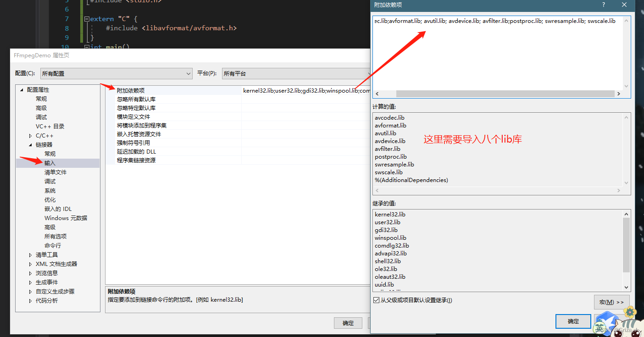
Task: Click the kernel32.lib dependencies value field
Action: click(x=306, y=91)
